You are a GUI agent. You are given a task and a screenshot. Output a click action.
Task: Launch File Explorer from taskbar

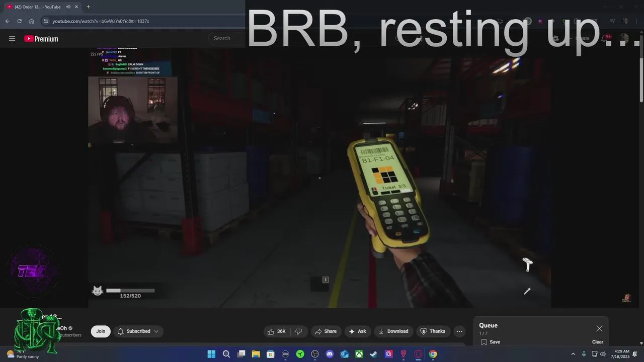click(x=256, y=354)
